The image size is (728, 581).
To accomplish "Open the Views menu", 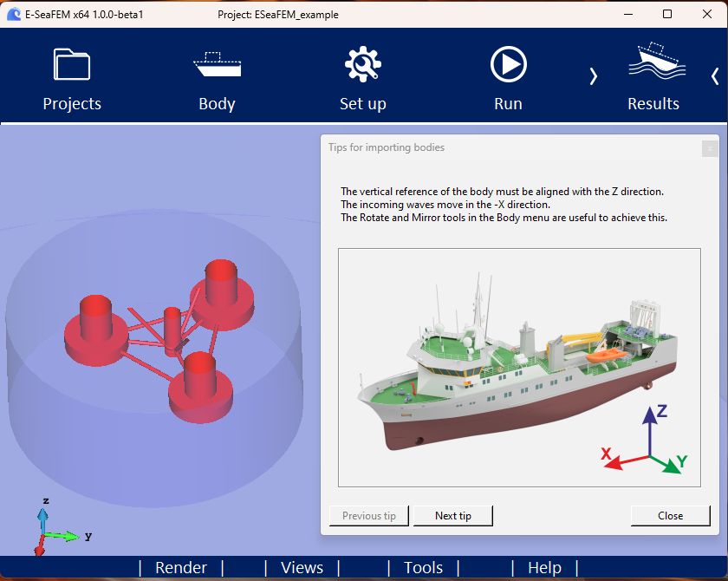I will coord(302,567).
